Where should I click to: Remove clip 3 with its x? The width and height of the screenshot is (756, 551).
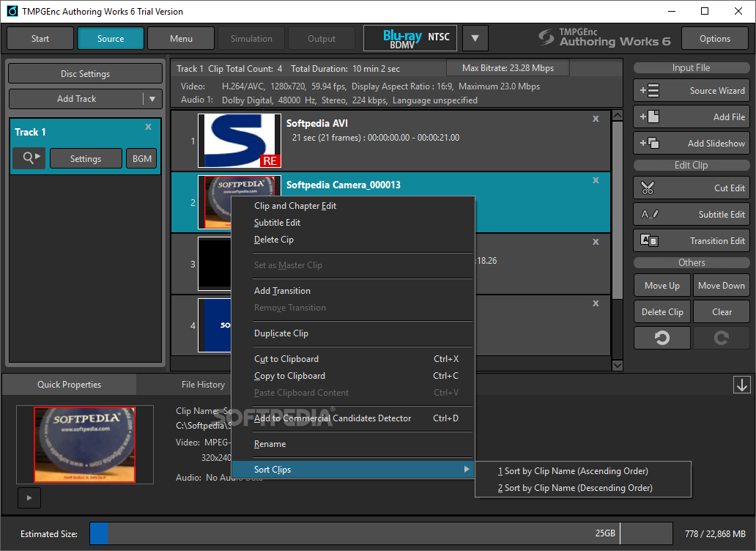pyautogui.click(x=596, y=242)
